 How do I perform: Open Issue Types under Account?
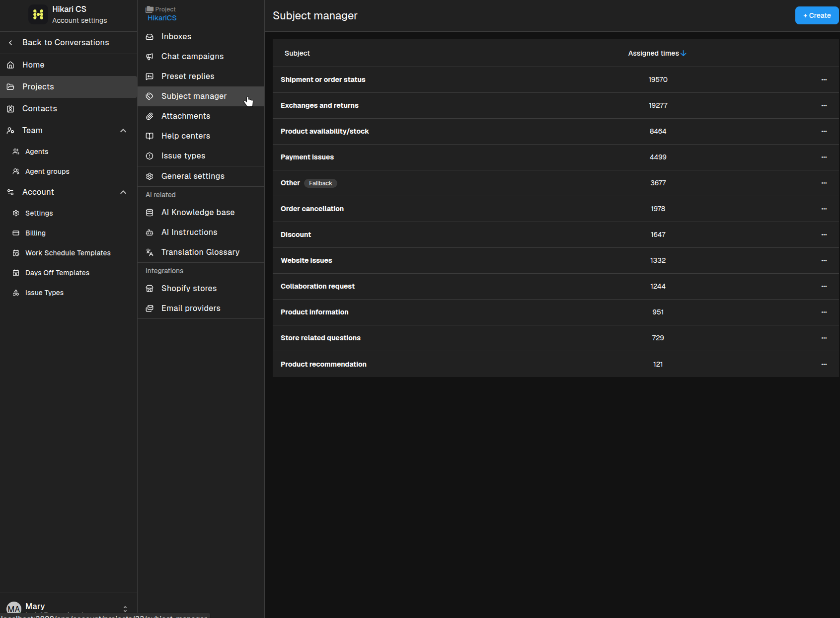pos(69,293)
